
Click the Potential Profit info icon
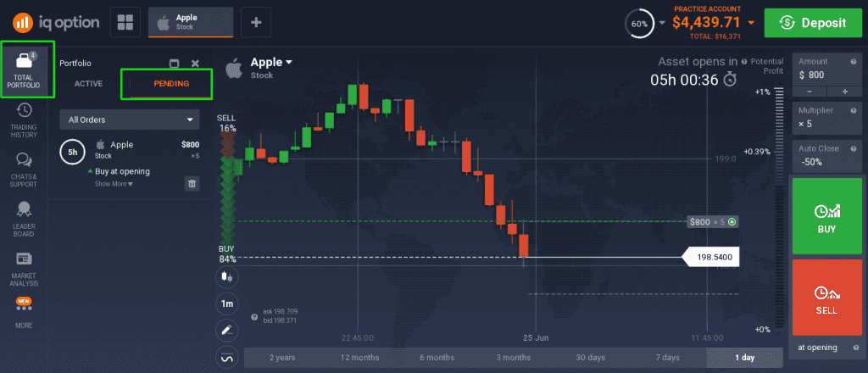(744, 62)
